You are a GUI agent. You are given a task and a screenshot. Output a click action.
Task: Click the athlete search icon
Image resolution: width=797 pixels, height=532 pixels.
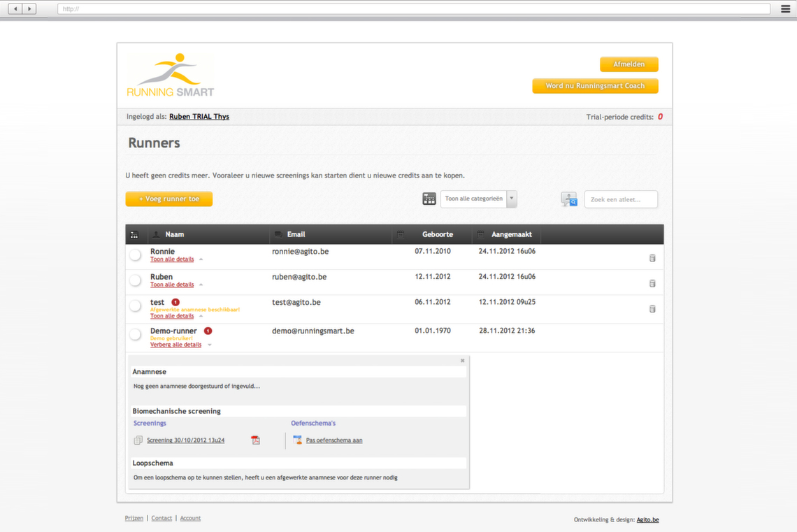(569, 199)
